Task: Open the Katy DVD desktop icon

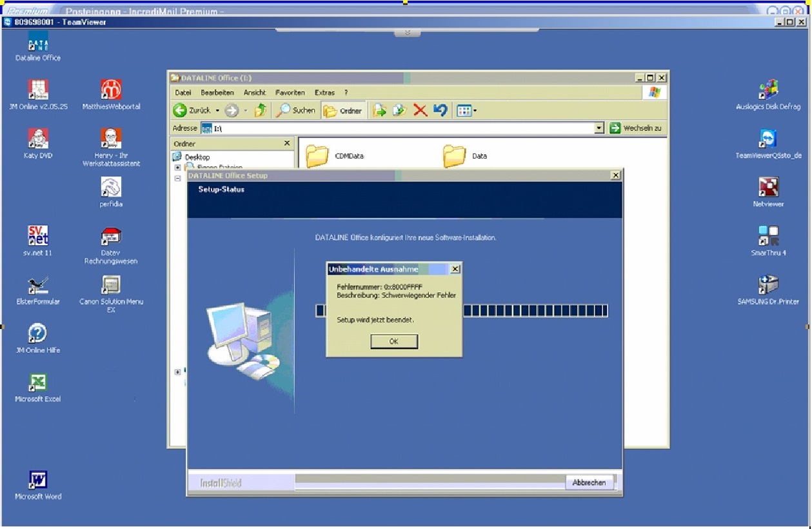Action: coord(38,139)
